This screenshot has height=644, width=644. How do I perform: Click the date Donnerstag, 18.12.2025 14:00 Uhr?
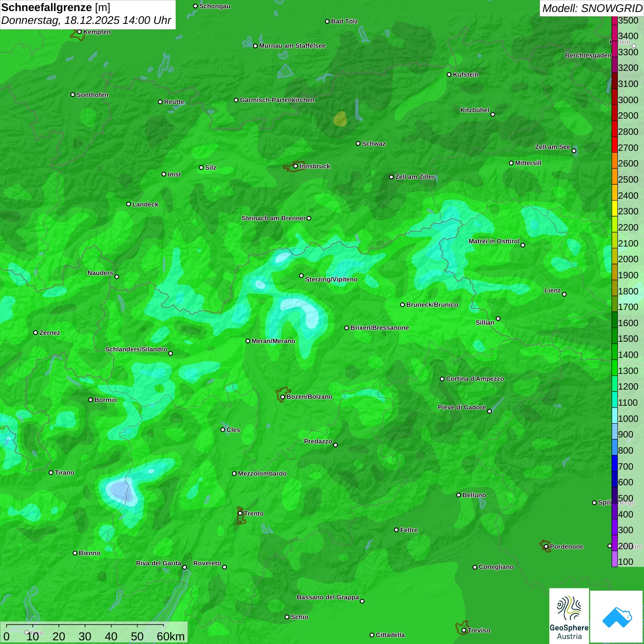pyautogui.click(x=86, y=20)
